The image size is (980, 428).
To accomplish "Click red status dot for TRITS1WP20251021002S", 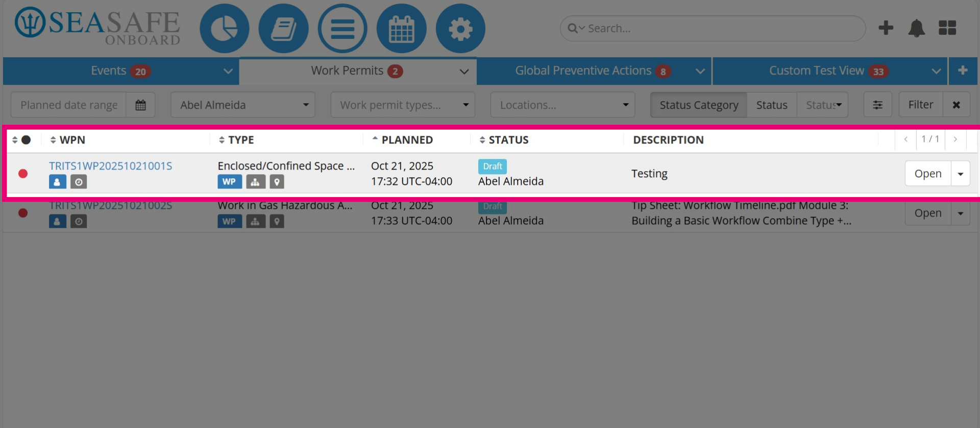I will [23, 213].
